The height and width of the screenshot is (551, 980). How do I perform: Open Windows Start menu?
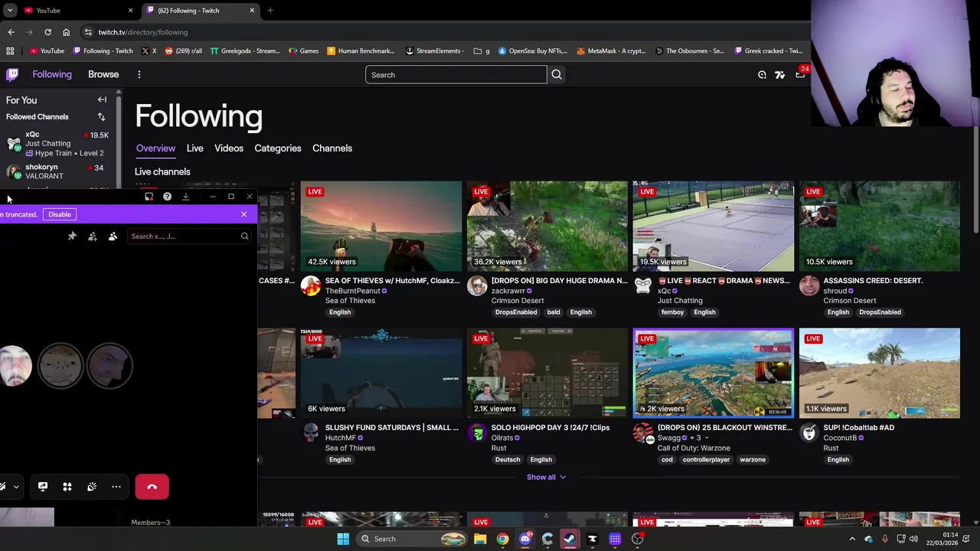pyautogui.click(x=343, y=539)
